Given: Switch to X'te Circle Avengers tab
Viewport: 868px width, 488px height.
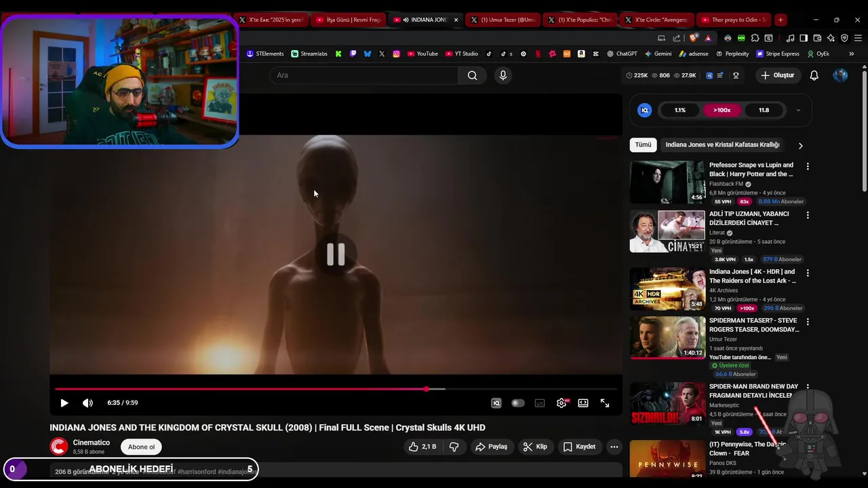Looking at the screenshot, I should [x=658, y=20].
